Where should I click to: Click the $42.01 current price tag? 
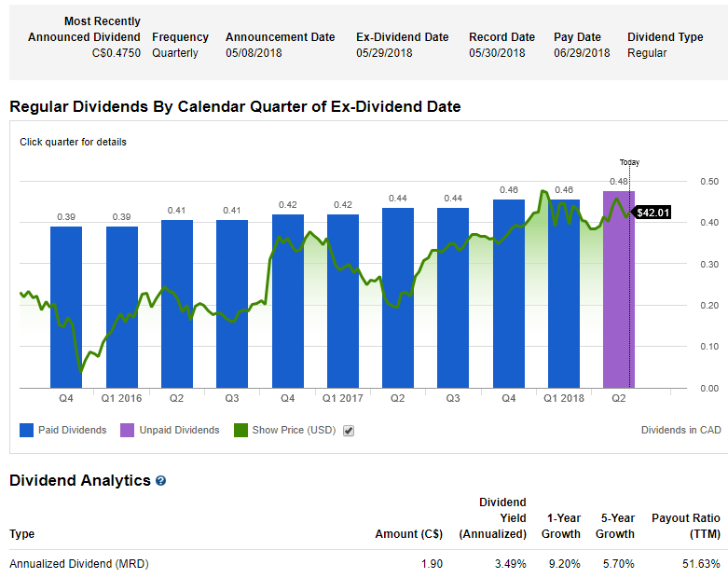(x=652, y=213)
